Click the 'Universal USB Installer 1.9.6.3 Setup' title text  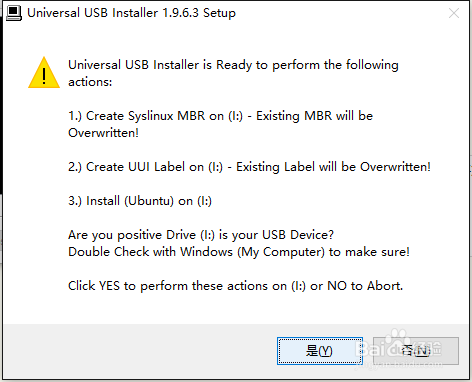click(131, 13)
